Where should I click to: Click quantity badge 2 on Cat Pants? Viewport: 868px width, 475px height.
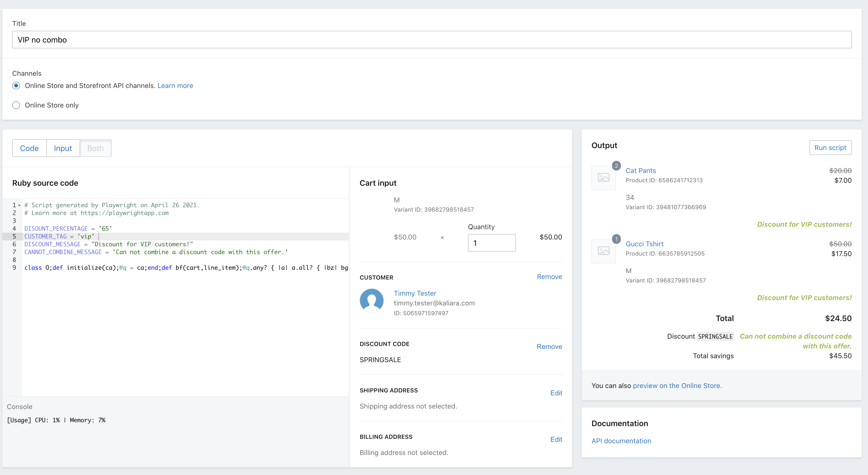616,165
